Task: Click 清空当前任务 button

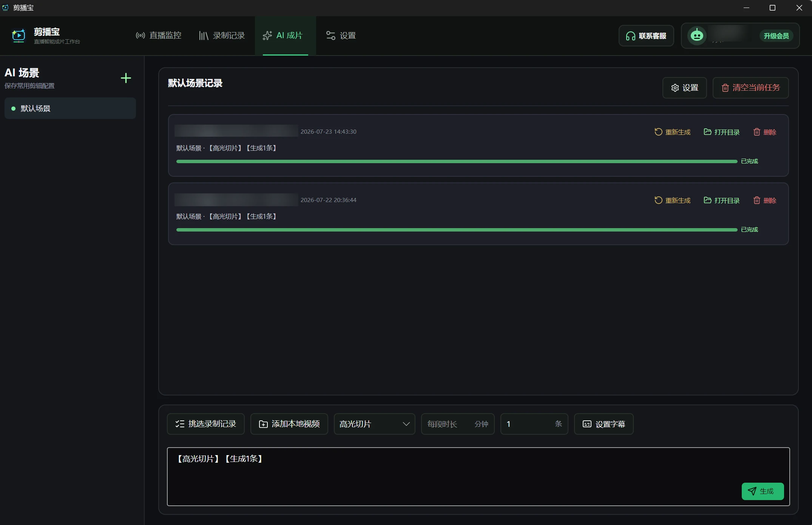Action: coord(750,88)
